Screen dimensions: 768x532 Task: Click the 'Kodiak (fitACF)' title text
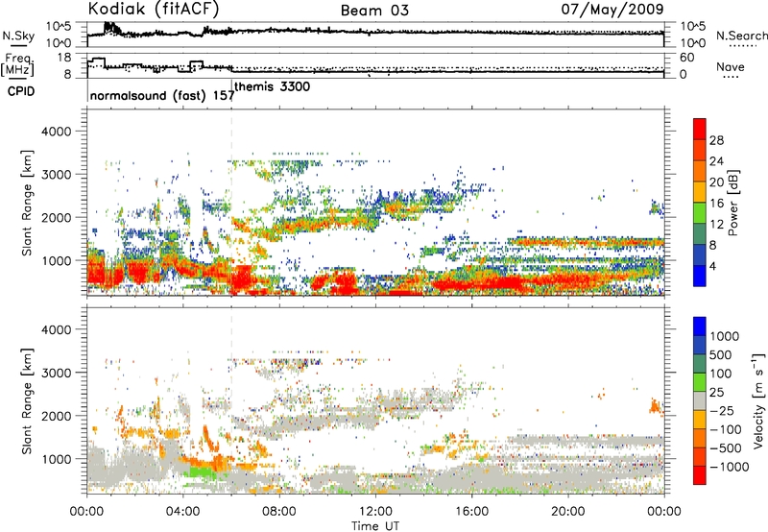154,9
